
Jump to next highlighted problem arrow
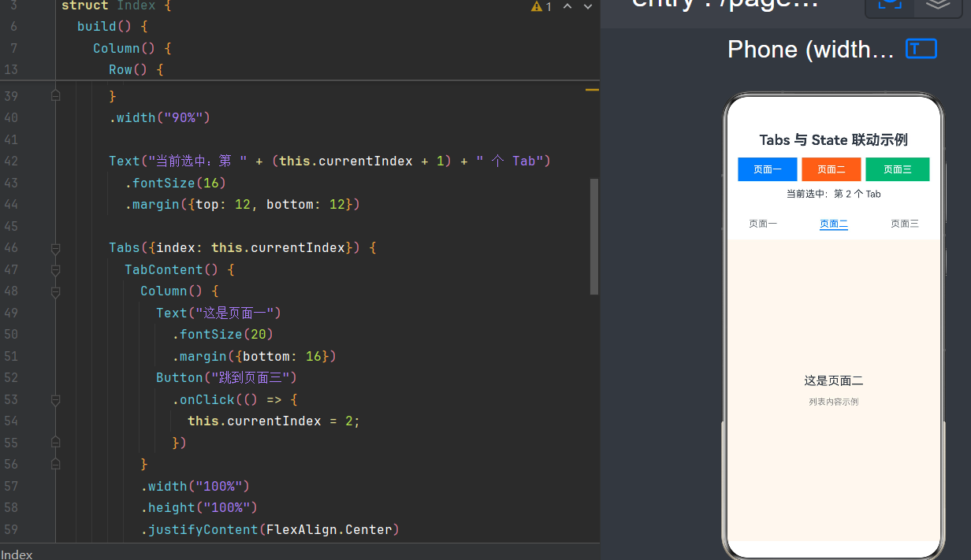pyautogui.click(x=587, y=6)
